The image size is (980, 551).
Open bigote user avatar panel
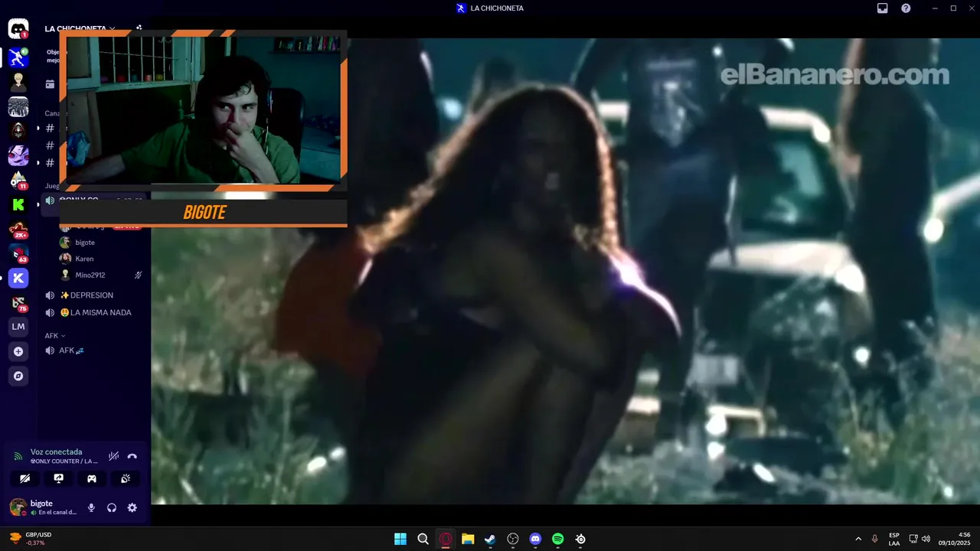[x=18, y=507]
